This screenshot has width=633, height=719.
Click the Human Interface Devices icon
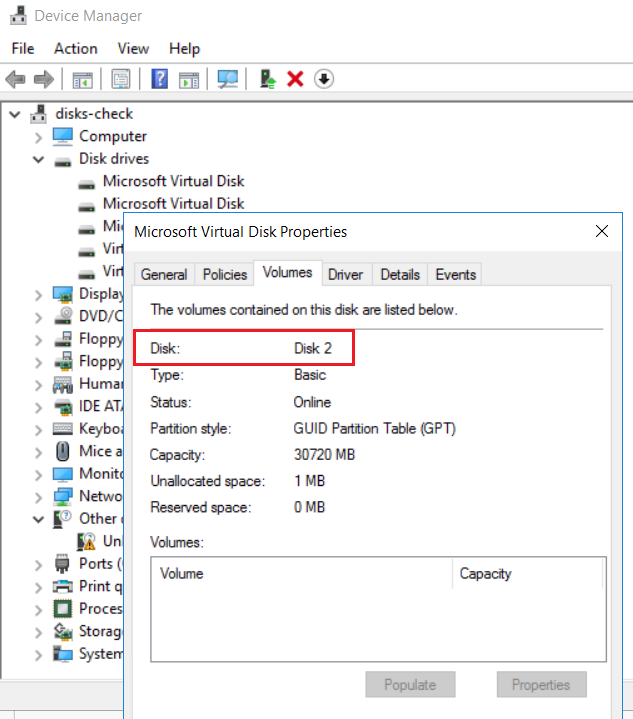click(62, 384)
